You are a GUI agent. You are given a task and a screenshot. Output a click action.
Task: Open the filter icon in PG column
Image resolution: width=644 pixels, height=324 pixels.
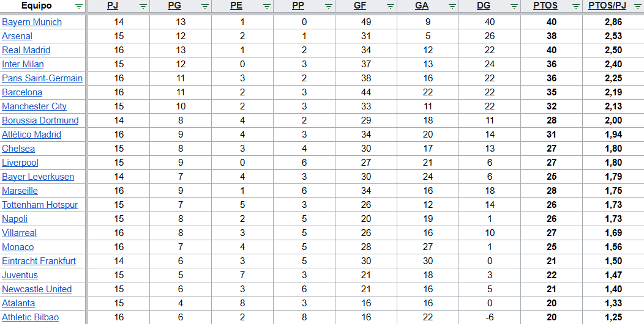(205, 6)
